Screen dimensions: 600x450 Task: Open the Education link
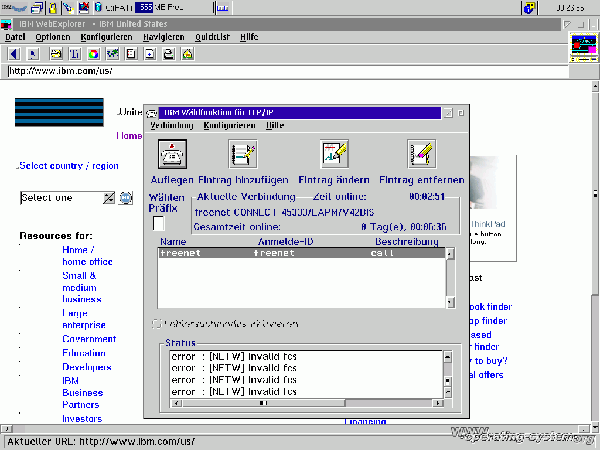pos(84,353)
